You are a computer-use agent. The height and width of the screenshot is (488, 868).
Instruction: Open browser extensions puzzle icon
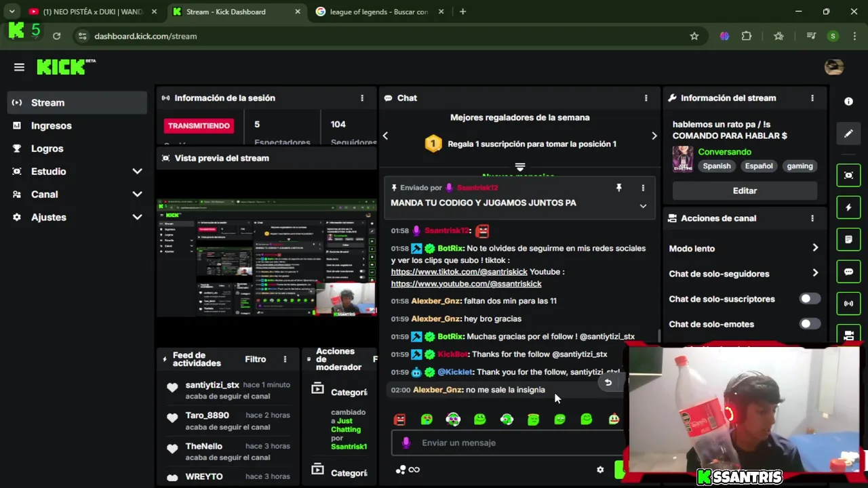(x=747, y=36)
